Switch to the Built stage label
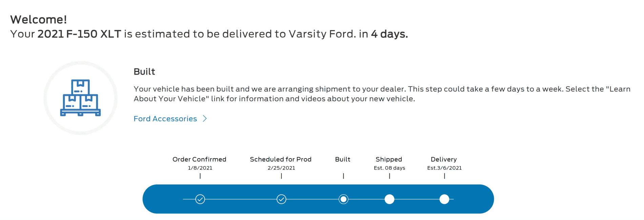 click(343, 159)
